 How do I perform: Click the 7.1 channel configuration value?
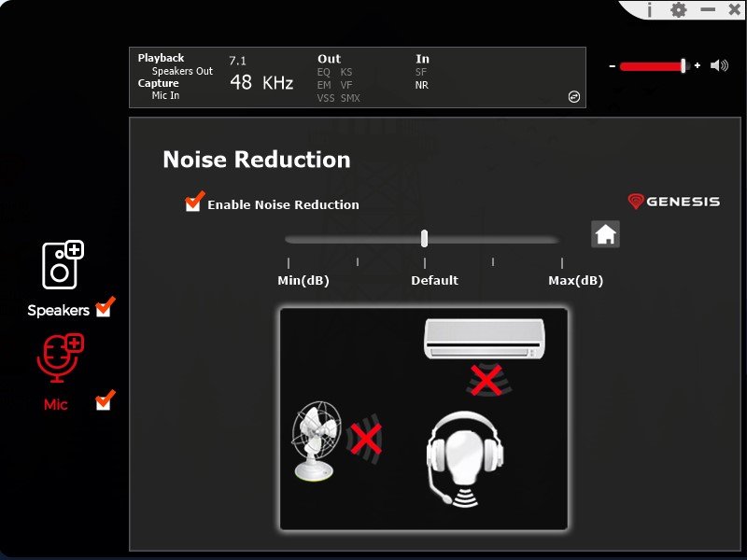point(237,61)
